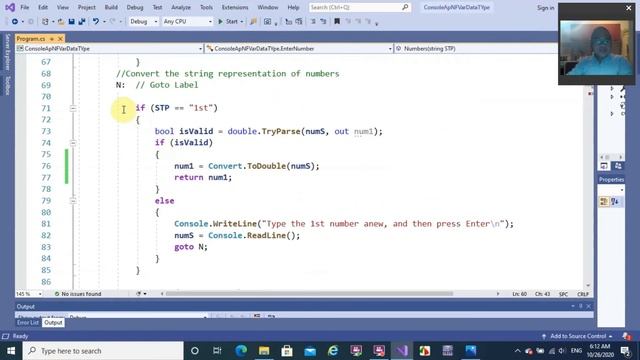Open the Toolbox side tab

point(7,85)
